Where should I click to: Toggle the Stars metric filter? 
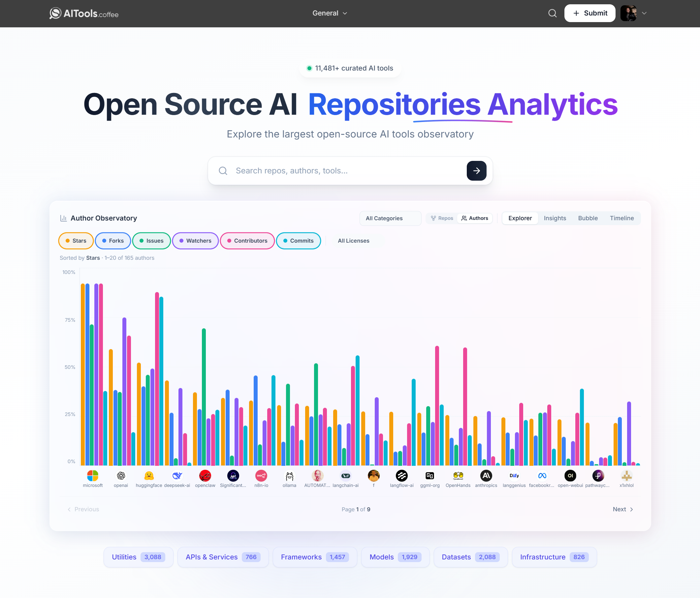click(76, 241)
